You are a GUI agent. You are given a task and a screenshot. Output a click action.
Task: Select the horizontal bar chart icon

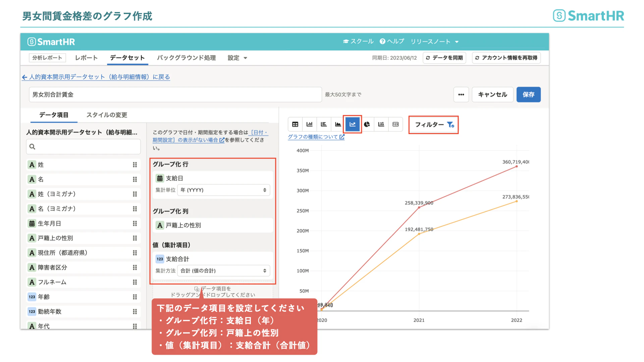324,124
